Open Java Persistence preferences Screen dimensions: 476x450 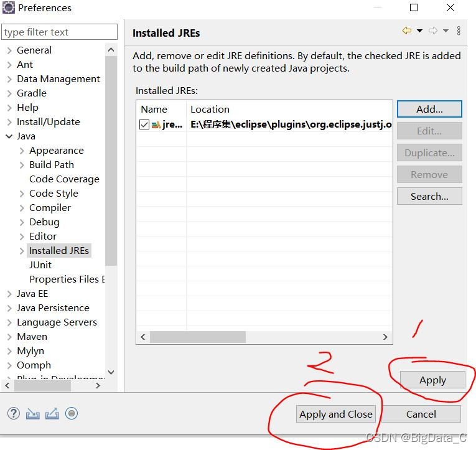[53, 308]
